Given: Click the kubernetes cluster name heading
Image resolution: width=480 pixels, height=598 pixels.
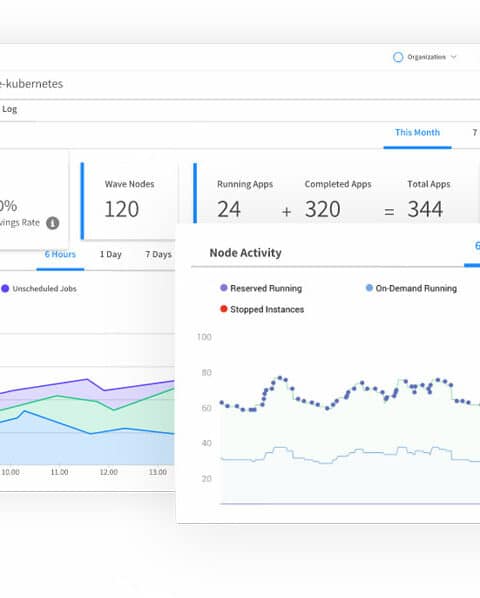Looking at the screenshot, I should (31, 84).
